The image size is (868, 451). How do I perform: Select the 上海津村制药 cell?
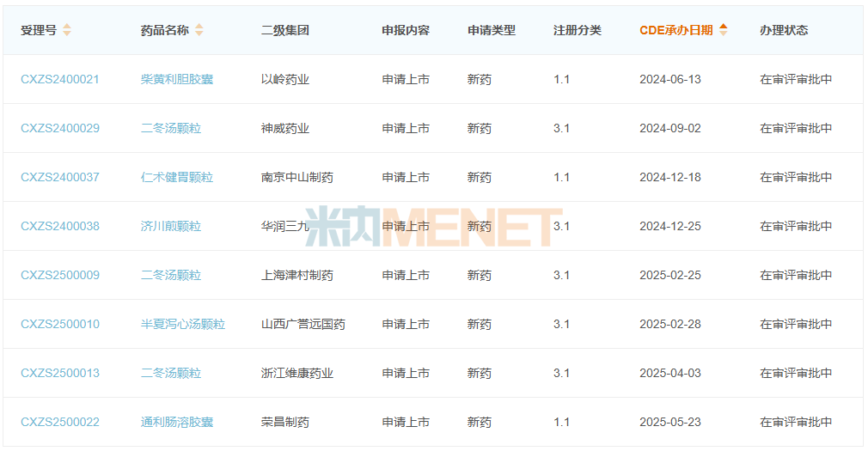[x=297, y=275]
